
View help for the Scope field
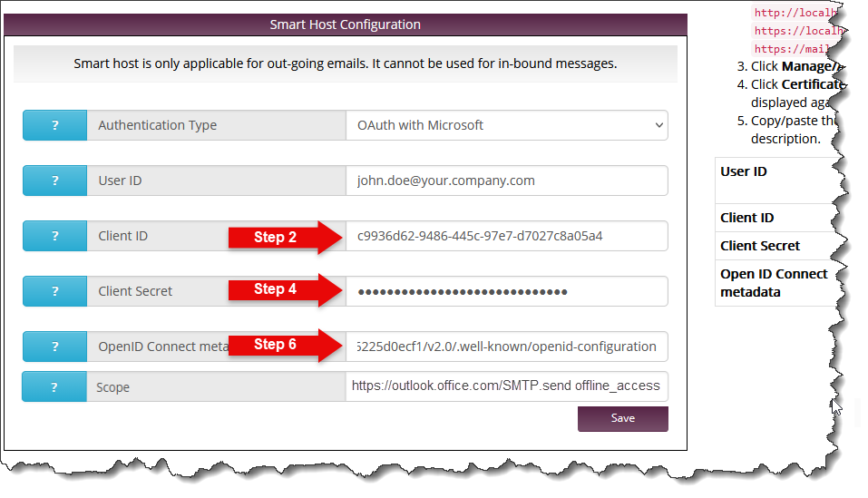(54, 386)
